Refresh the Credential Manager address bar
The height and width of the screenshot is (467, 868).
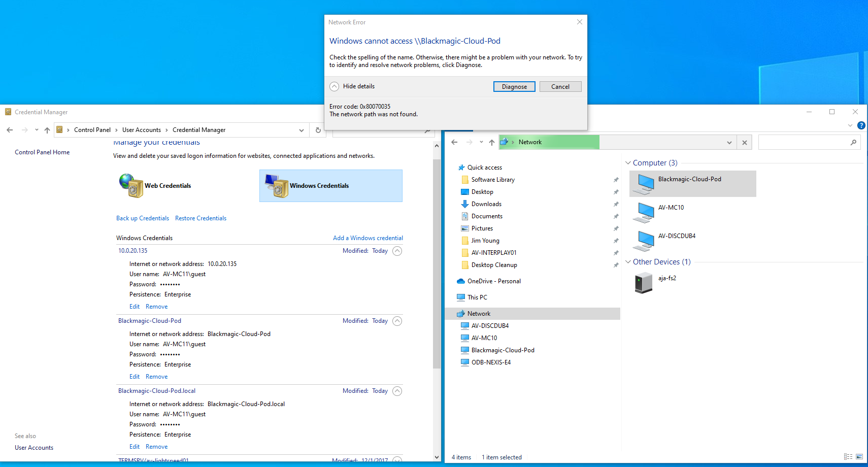(x=318, y=130)
